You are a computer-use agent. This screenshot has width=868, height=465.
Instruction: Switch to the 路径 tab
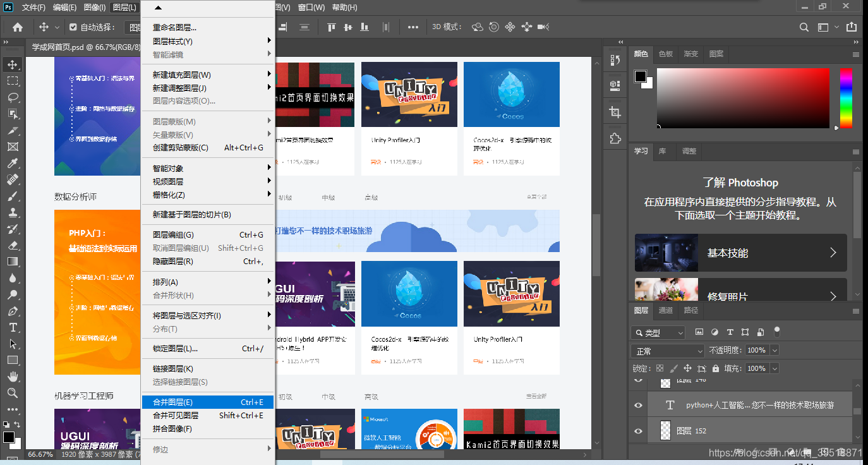coord(691,310)
